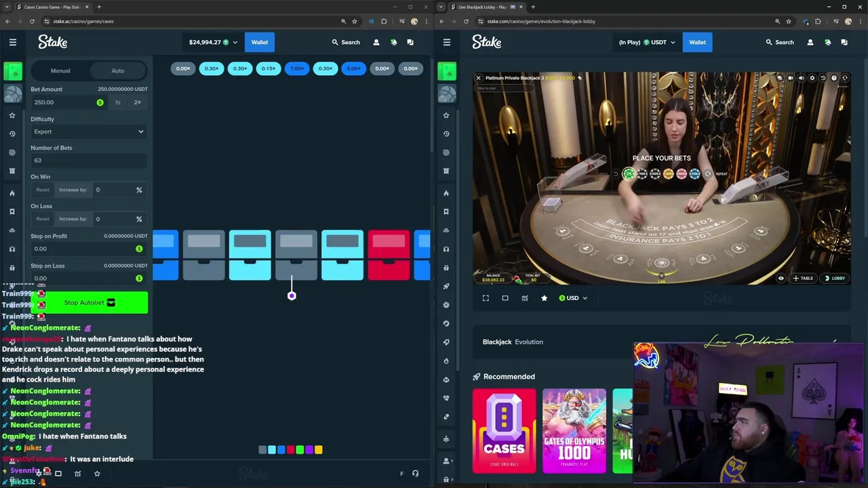This screenshot has width=868, height=488.
Task: Open a new tab in Cases browser window
Action: [x=99, y=7]
